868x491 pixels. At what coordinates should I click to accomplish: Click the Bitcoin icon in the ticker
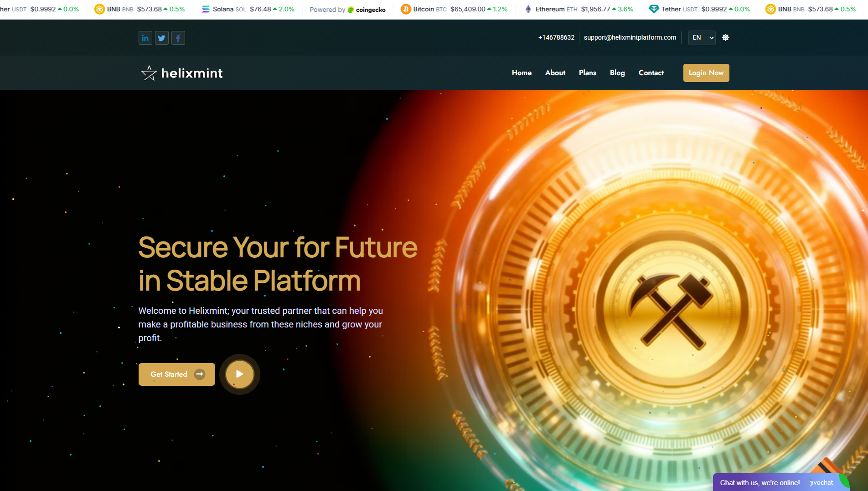406,9
